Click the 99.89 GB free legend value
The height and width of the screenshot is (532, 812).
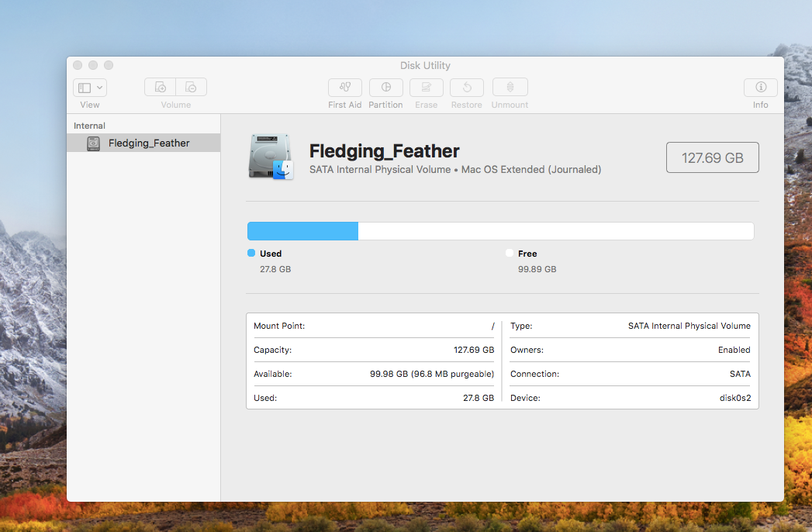(537, 269)
